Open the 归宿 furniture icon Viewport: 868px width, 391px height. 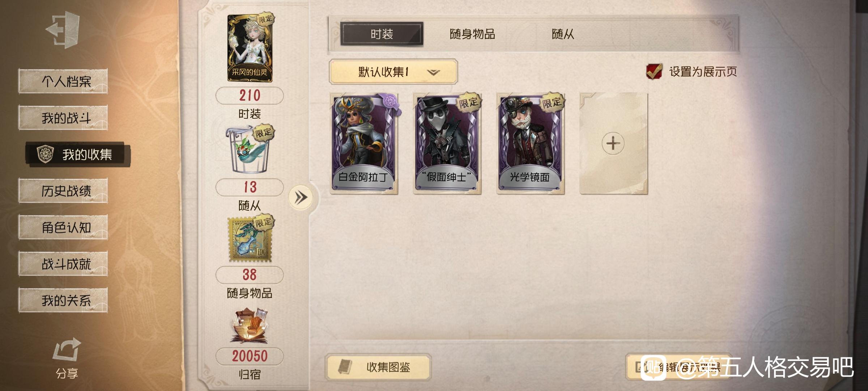click(250, 325)
